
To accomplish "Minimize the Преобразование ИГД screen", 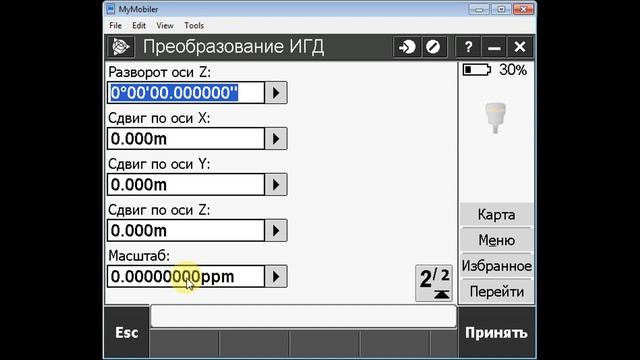I will (494, 47).
